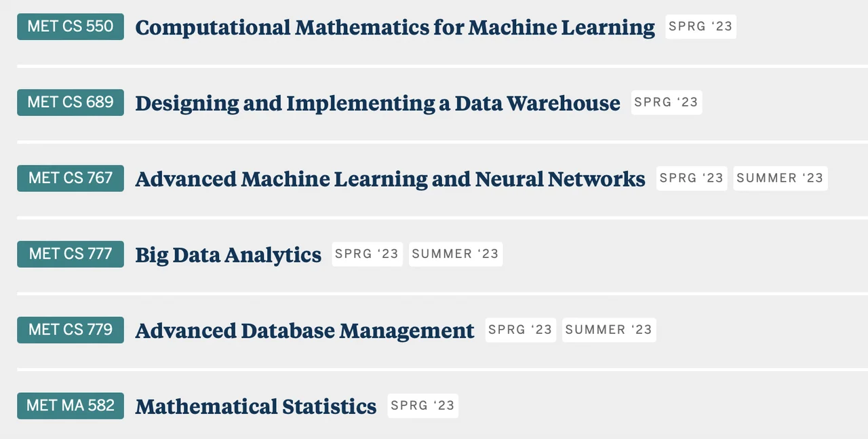The width and height of the screenshot is (868, 439).
Task: Click the MET CS 767 course badge
Action: (x=71, y=178)
